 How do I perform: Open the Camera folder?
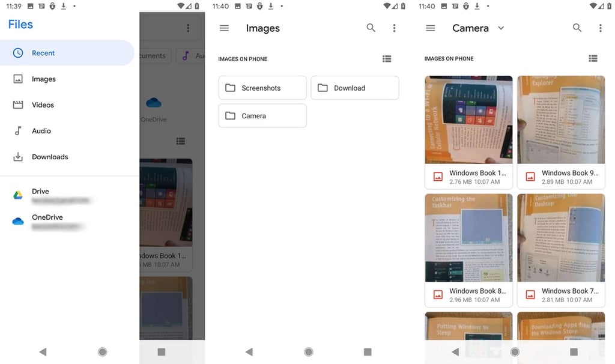(x=262, y=116)
